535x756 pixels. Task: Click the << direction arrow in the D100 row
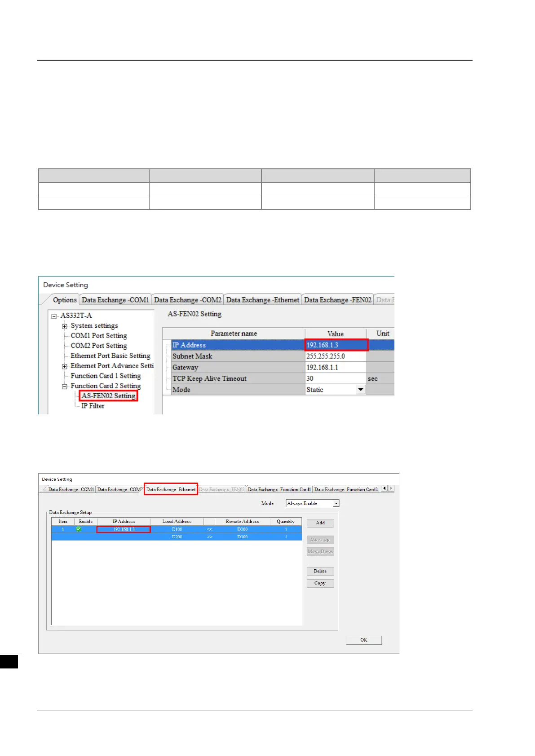pos(209,529)
